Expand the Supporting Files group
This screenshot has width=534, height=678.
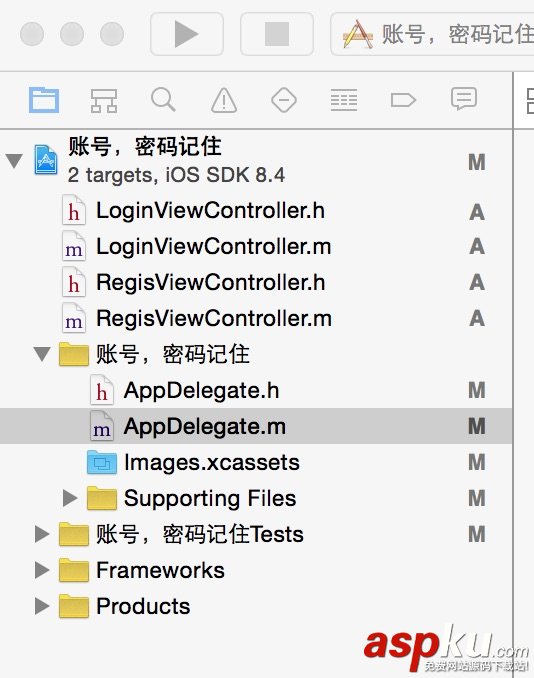(70, 498)
